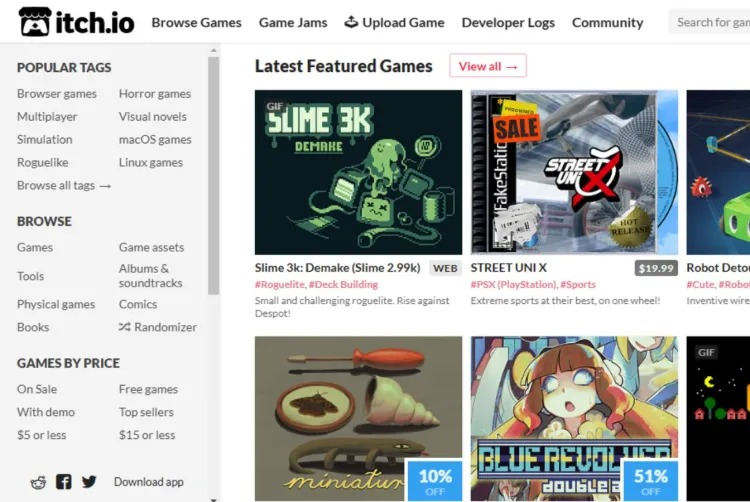Click the itch.io logo icon
This screenshot has height=502, width=750.
(x=34, y=22)
